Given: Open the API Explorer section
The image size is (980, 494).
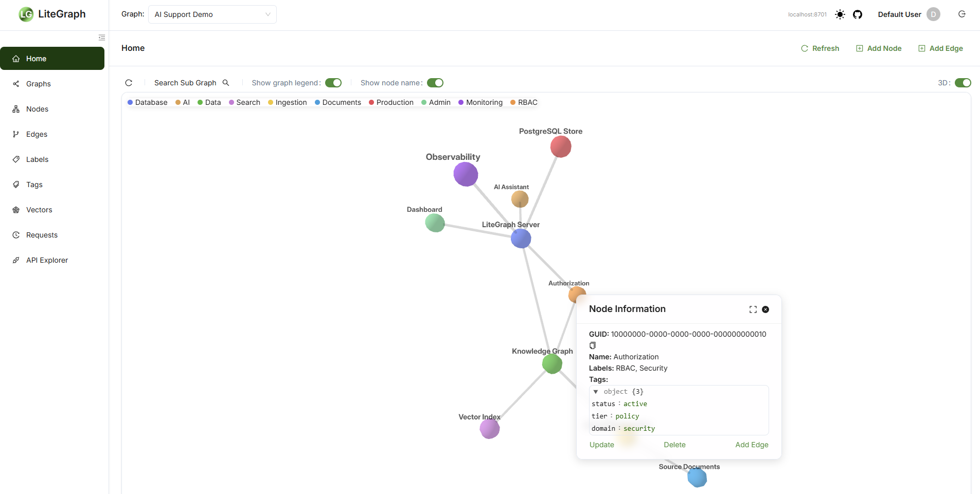Looking at the screenshot, I should (46, 260).
